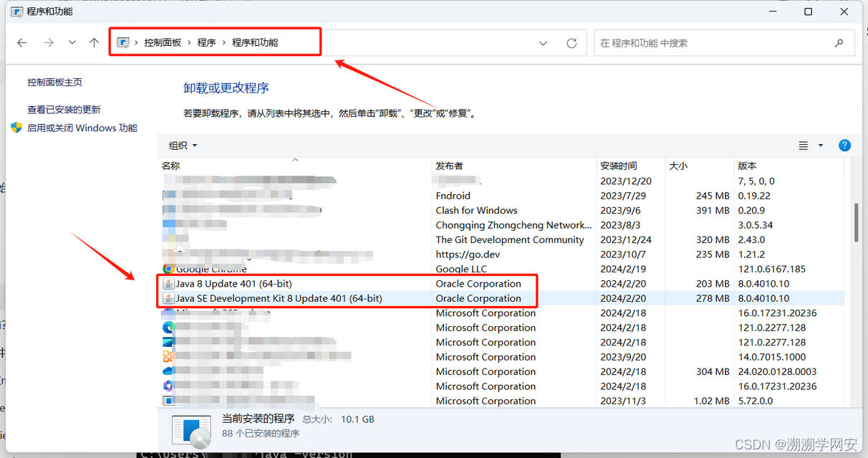868x458 pixels.
Task: Select 程序 in the breadcrumb path
Action: point(206,43)
